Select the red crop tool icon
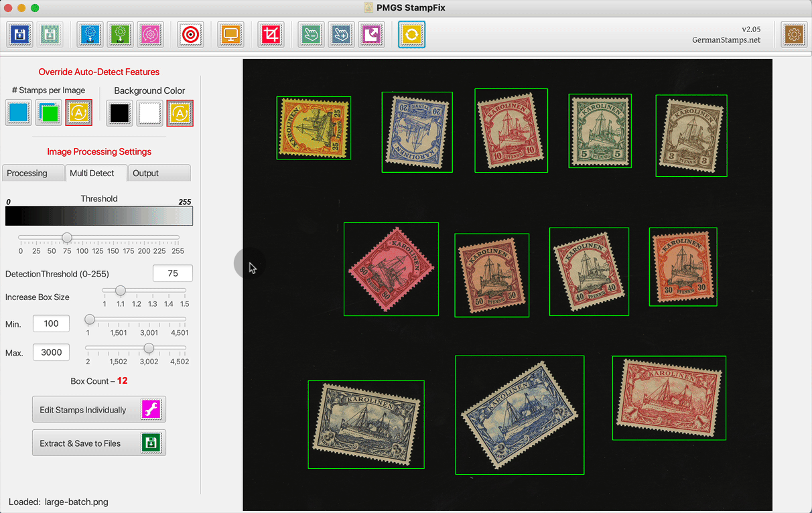 coord(271,34)
